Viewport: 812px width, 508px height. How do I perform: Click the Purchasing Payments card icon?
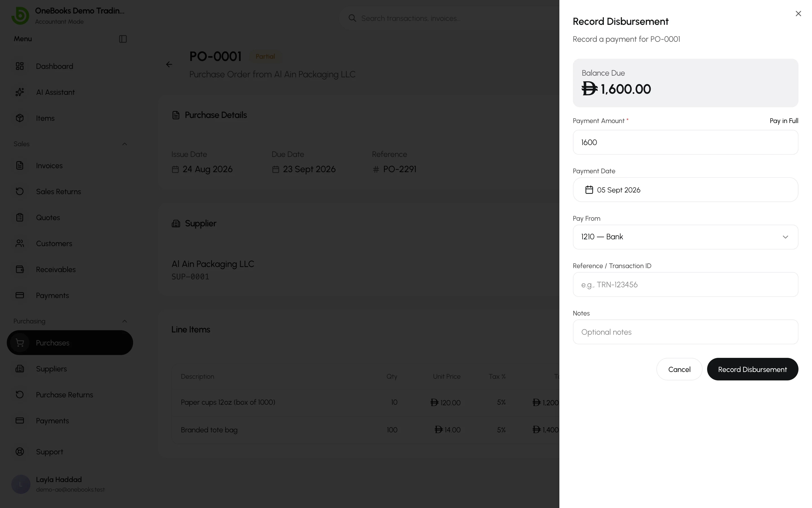coord(20,421)
